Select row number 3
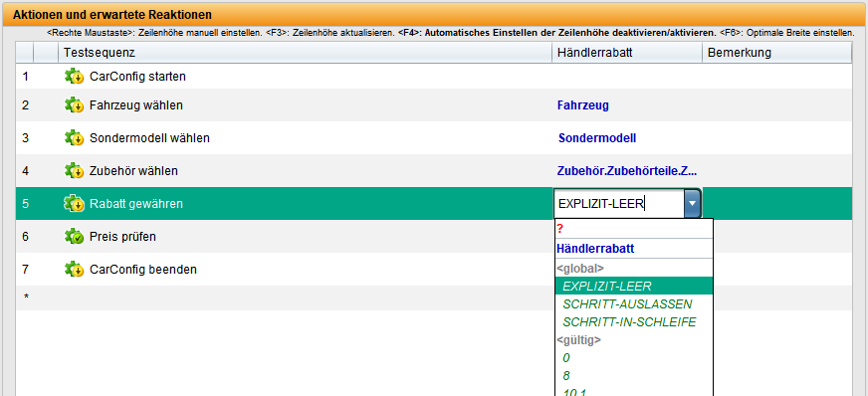The width and height of the screenshot is (868, 396). coord(26,137)
